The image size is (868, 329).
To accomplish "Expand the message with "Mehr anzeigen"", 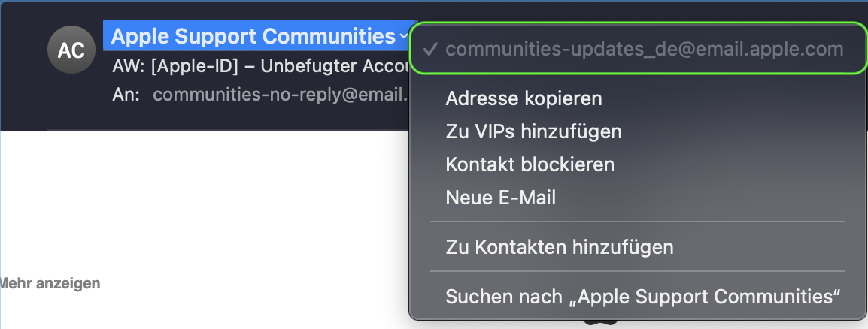I will [x=50, y=284].
